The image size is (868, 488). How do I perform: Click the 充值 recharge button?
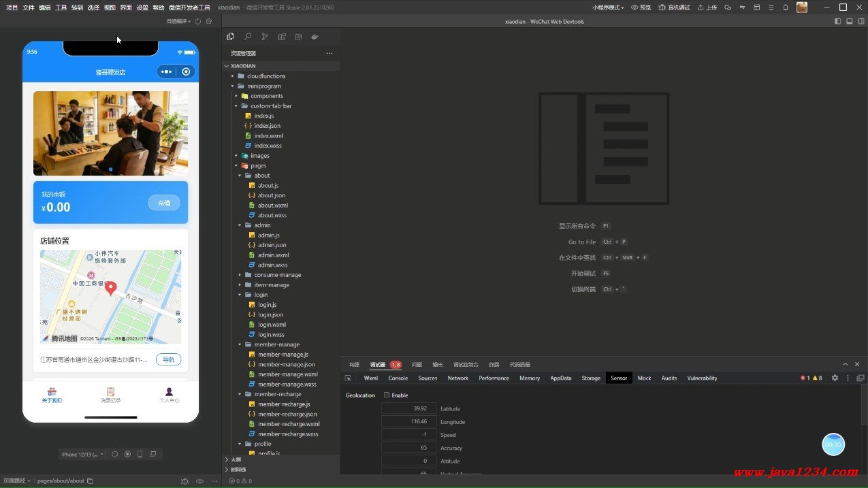tap(164, 203)
